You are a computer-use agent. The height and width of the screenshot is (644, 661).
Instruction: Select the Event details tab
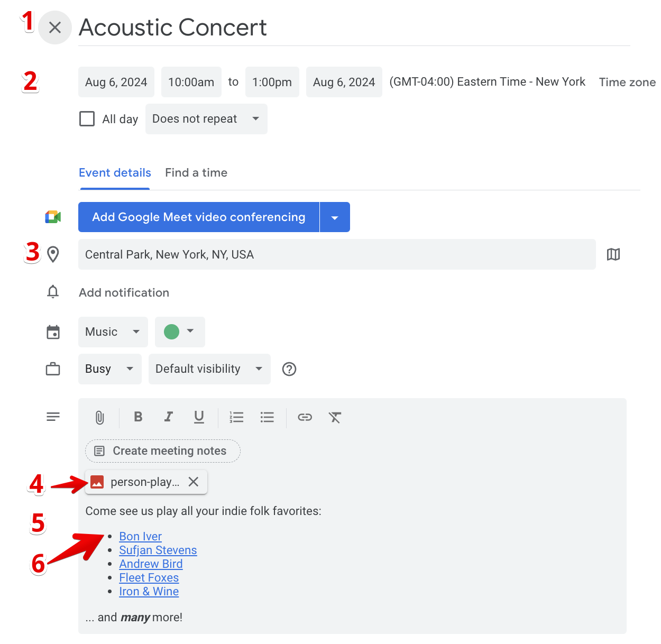coord(115,173)
